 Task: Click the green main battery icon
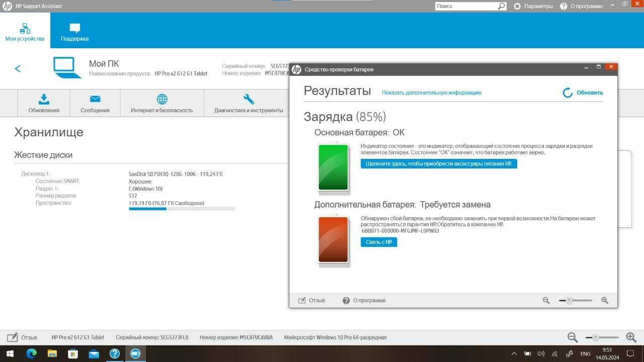[x=334, y=167]
